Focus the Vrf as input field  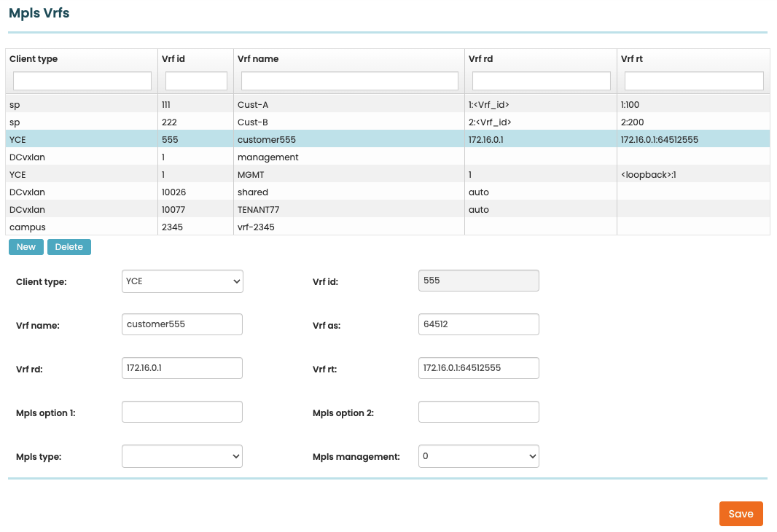pyautogui.click(x=478, y=324)
